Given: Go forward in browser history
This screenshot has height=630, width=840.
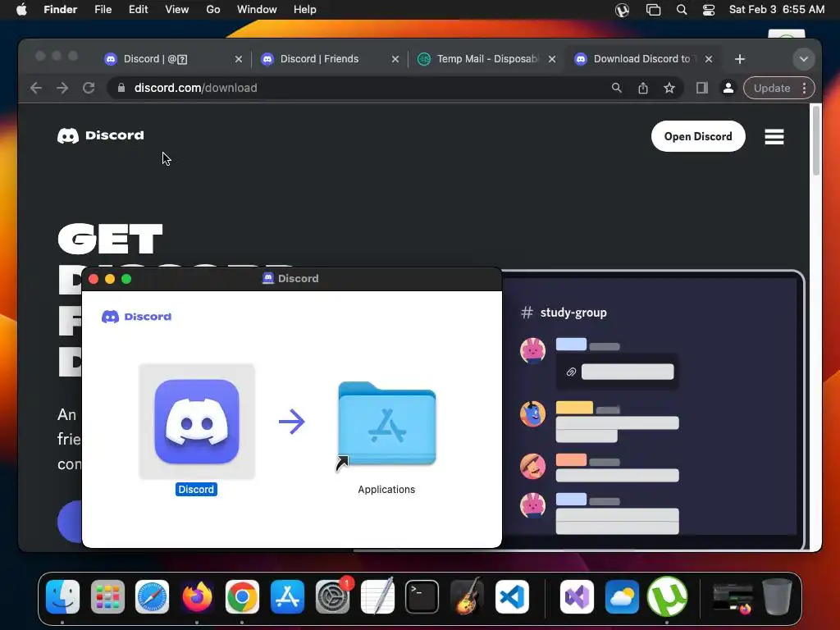Looking at the screenshot, I should pos(62,88).
